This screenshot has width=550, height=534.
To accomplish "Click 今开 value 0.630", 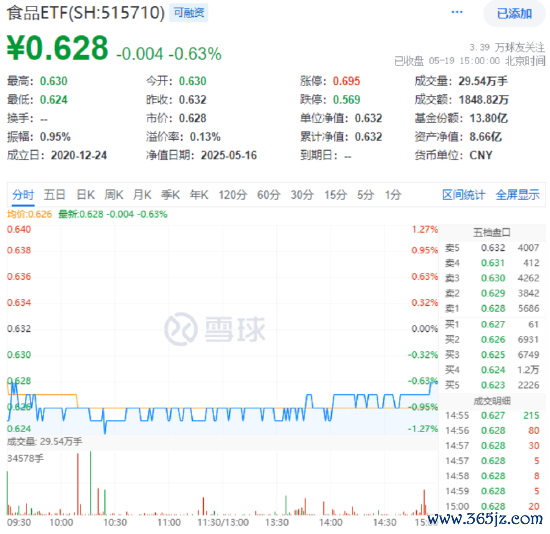I will click(x=193, y=81).
